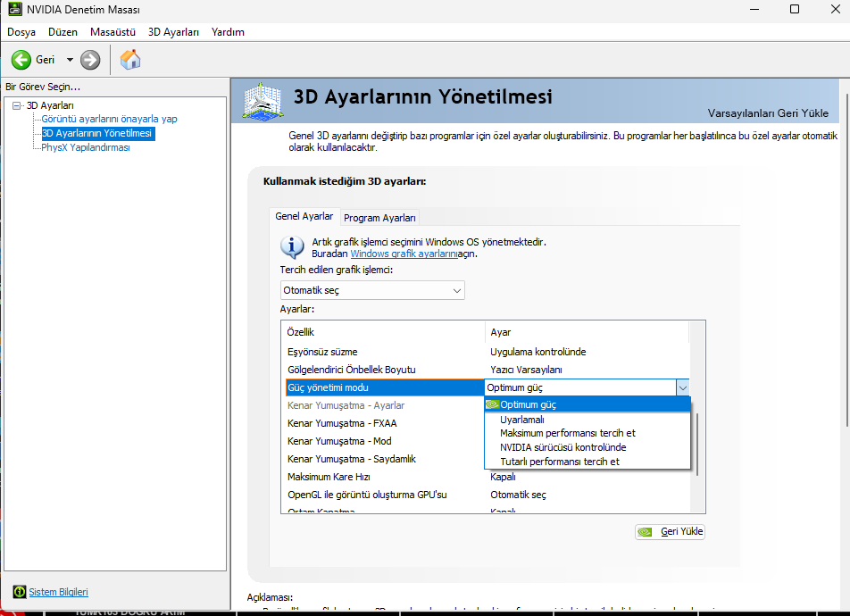The height and width of the screenshot is (616, 850).
Task: Select Görüntü ayarlarını önayarla yap tree item
Action: (x=110, y=119)
